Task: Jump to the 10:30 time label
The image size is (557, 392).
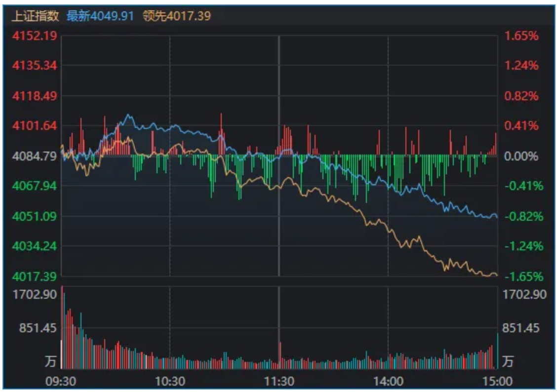Action: (x=170, y=381)
